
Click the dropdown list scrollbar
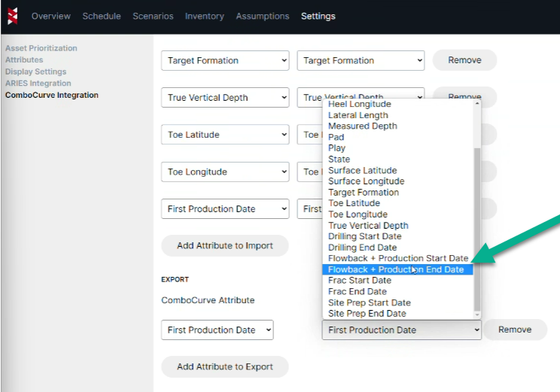coord(476,226)
